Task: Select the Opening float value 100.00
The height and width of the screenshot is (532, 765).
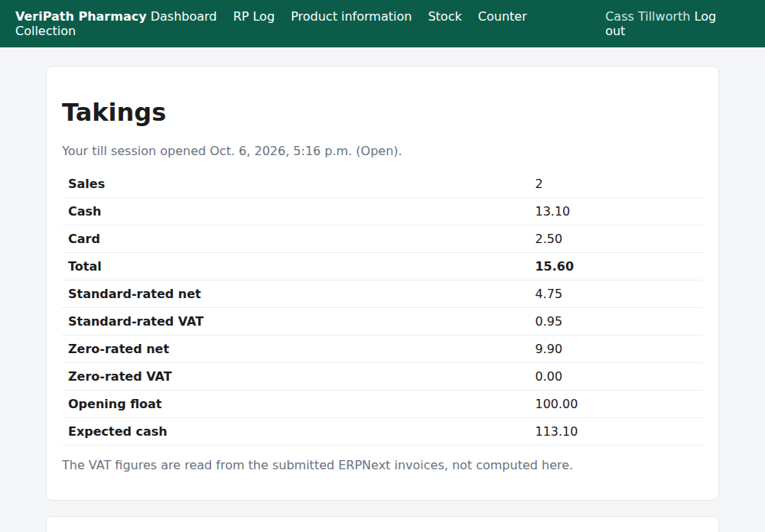Action: tap(556, 404)
